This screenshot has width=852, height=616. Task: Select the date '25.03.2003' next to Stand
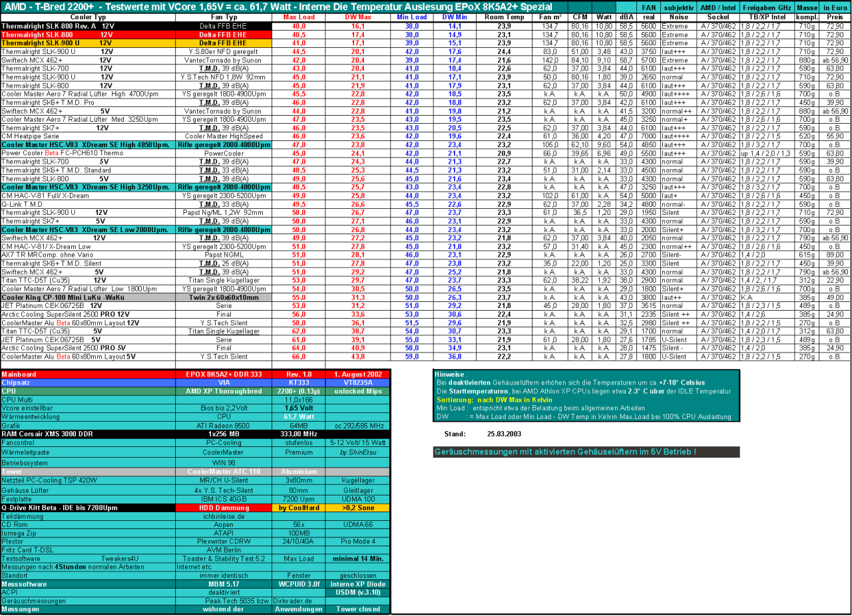click(x=505, y=434)
